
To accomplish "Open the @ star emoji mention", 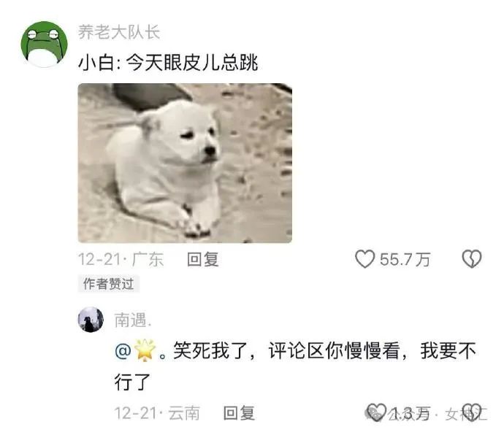I will pyautogui.click(x=135, y=350).
